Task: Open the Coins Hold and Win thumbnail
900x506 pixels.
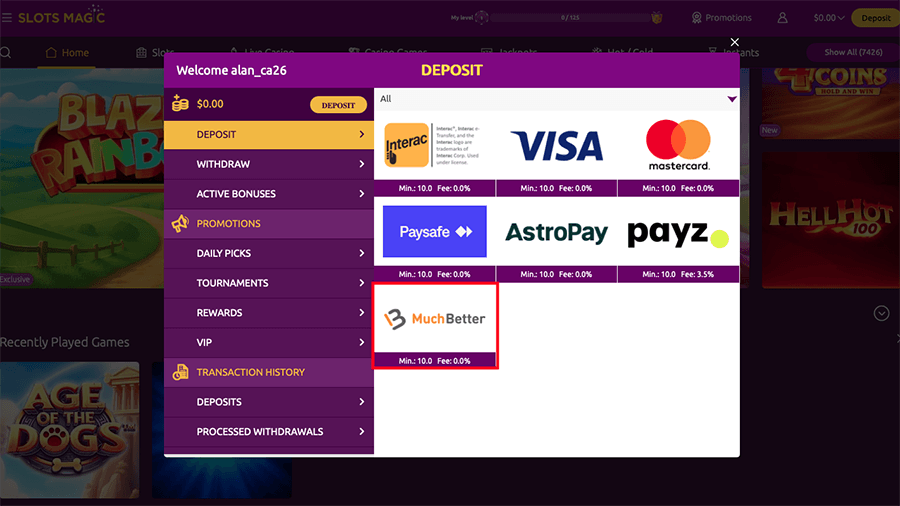Action: (830, 103)
